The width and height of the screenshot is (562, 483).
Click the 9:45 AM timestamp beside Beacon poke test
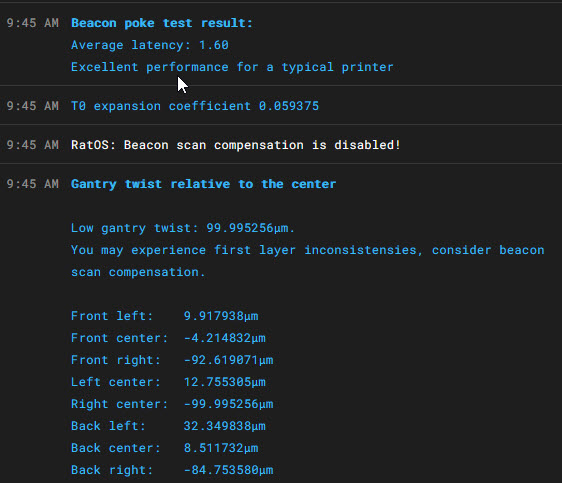pos(33,23)
